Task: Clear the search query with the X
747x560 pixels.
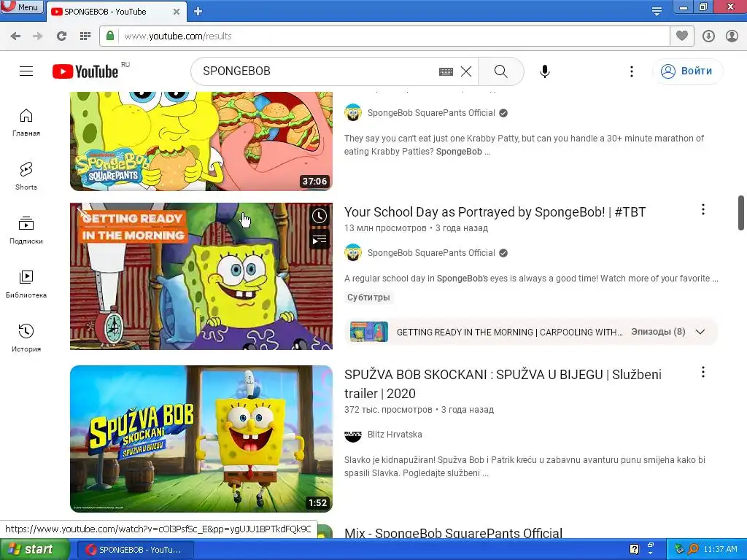Action: [x=466, y=71]
